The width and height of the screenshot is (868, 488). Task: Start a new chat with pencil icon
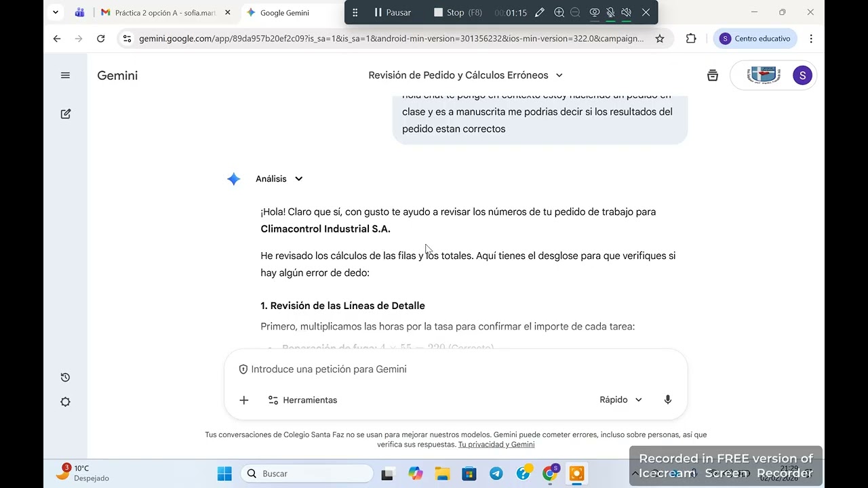66,114
